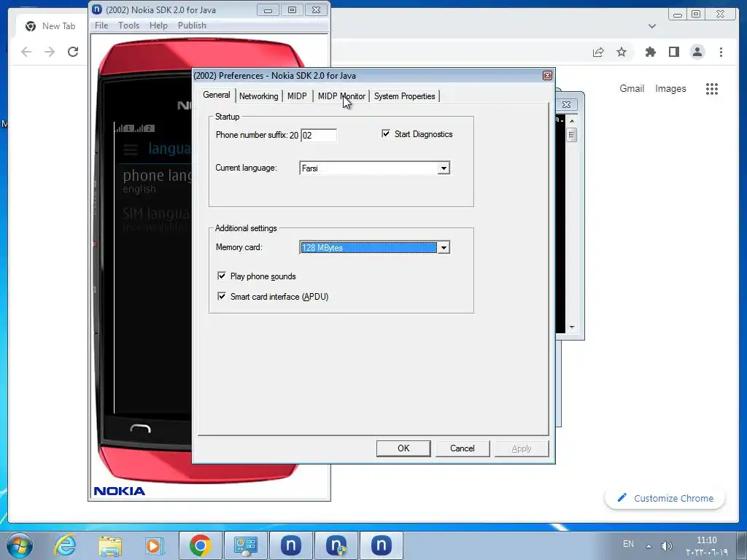Open the System Properties tab

[x=404, y=96]
